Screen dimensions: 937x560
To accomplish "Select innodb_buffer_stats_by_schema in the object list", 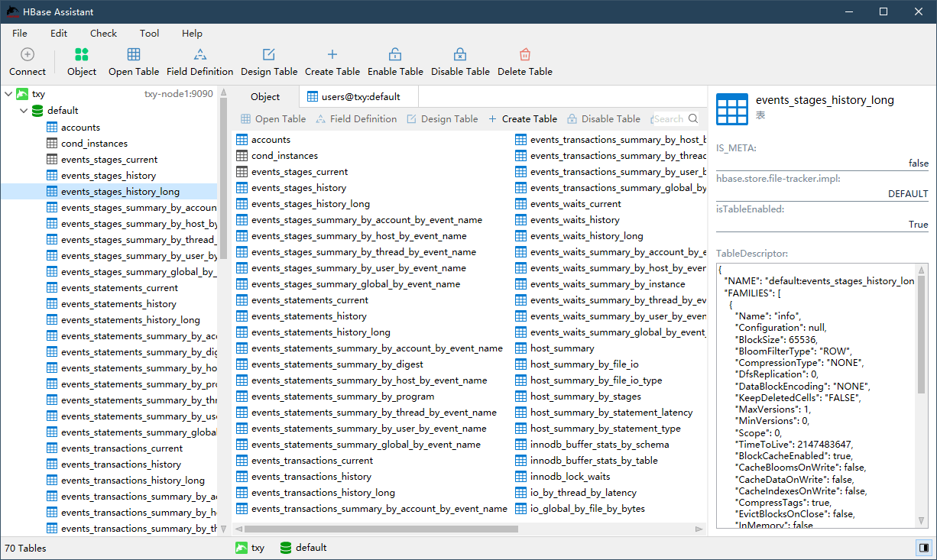I will (x=600, y=445).
